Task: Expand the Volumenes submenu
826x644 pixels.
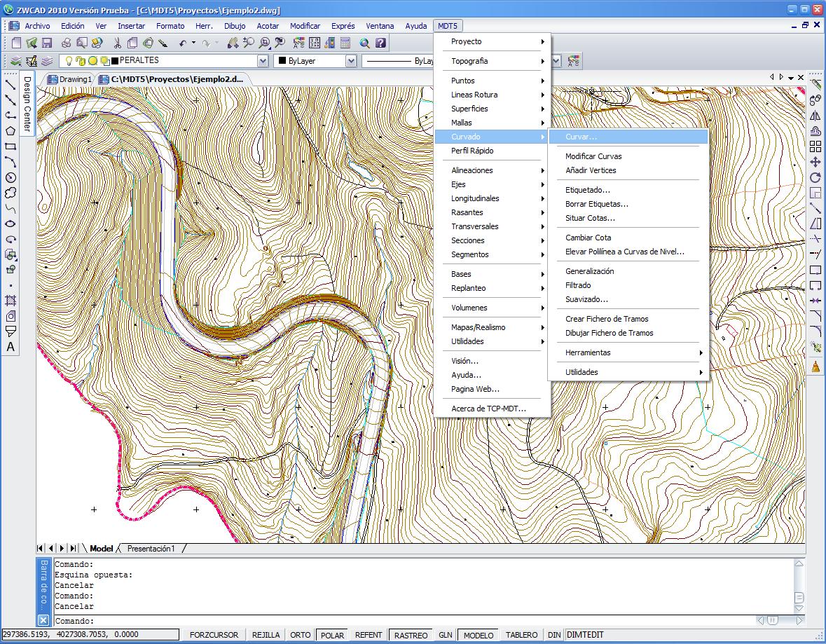Action: [493, 308]
